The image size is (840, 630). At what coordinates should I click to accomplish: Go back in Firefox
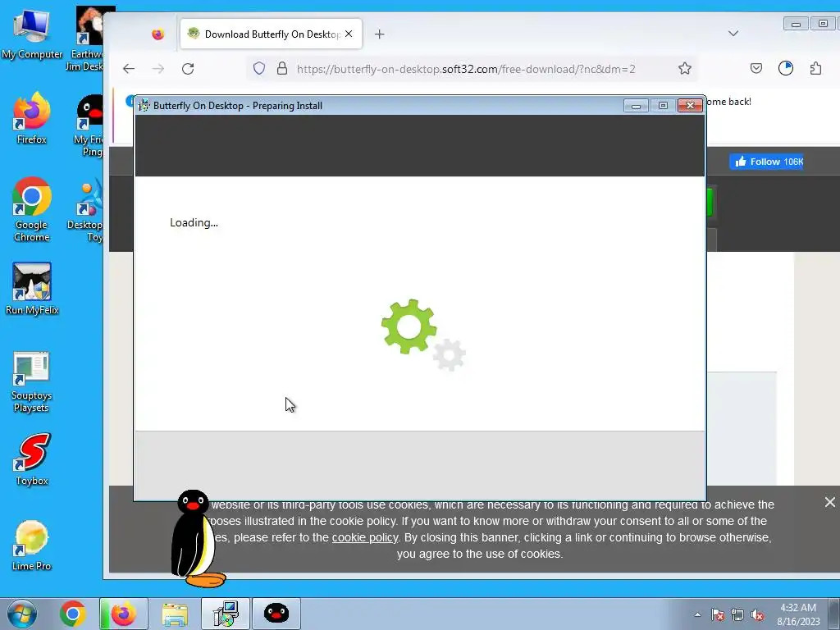point(129,69)
